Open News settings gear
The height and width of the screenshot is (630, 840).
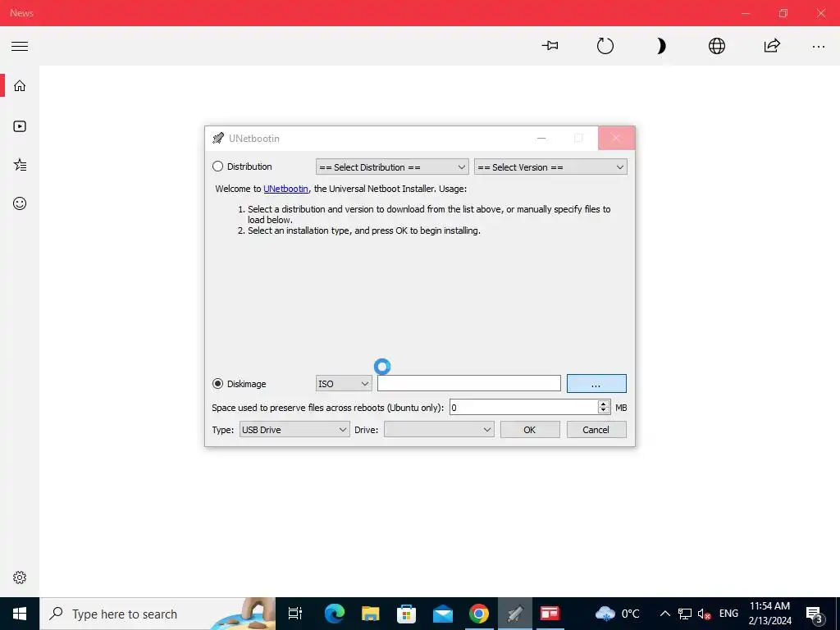click(20, 577)
